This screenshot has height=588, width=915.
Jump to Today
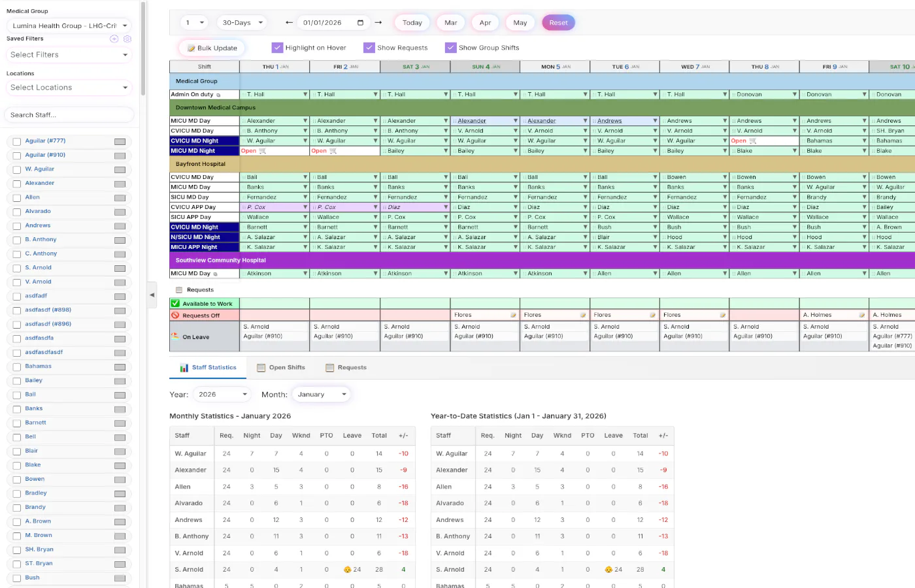point(412,23)
